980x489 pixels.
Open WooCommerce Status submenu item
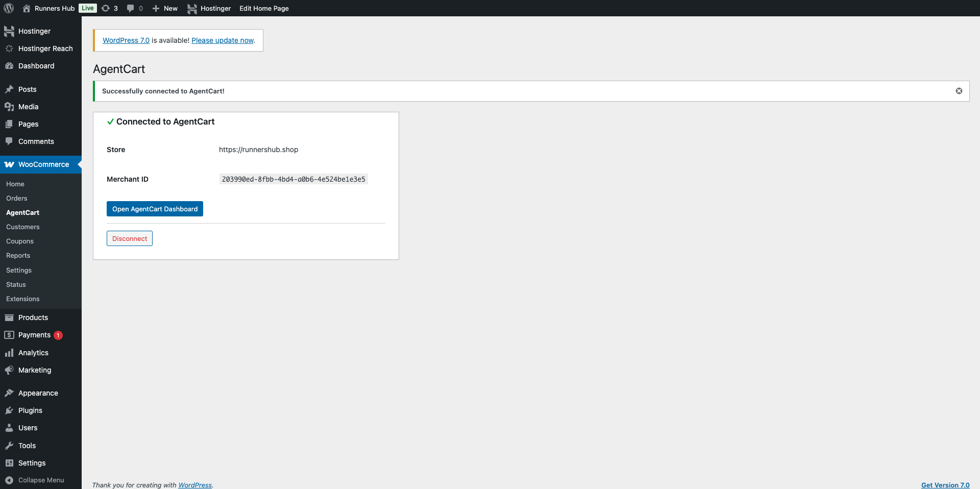coord(16,284)
